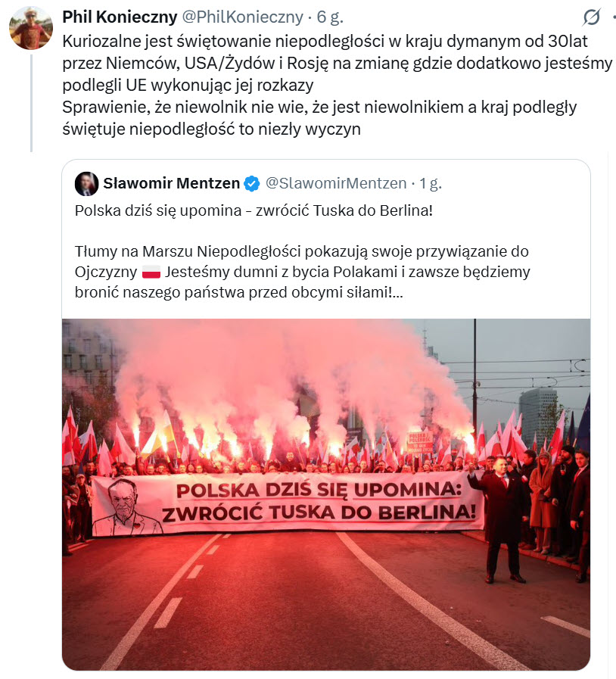
Task: Open the @PhilKonieczny handle link
Action: 242,17
